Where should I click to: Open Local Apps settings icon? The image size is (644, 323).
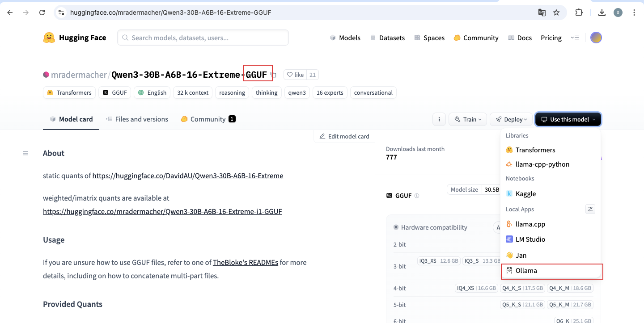pyautogui.click(x=590, y=209)
